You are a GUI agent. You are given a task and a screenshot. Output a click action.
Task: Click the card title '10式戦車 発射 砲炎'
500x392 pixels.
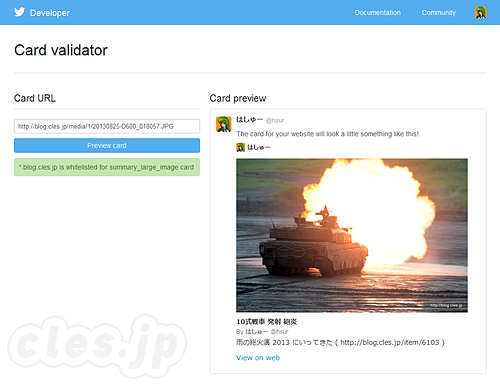(267, 322)
